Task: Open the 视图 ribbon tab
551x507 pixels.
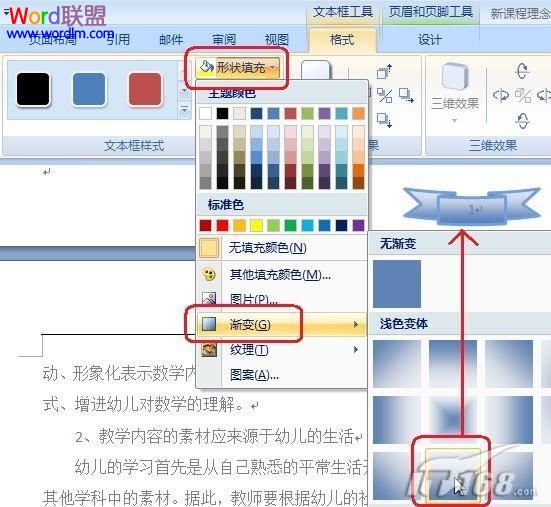Action: (277, 39)
